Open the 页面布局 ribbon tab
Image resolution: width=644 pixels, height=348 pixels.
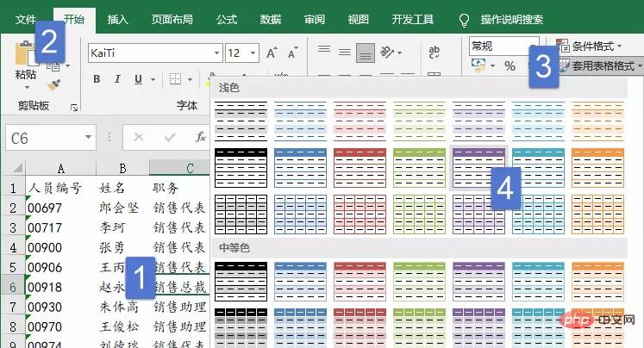click(x=172, y=19)
